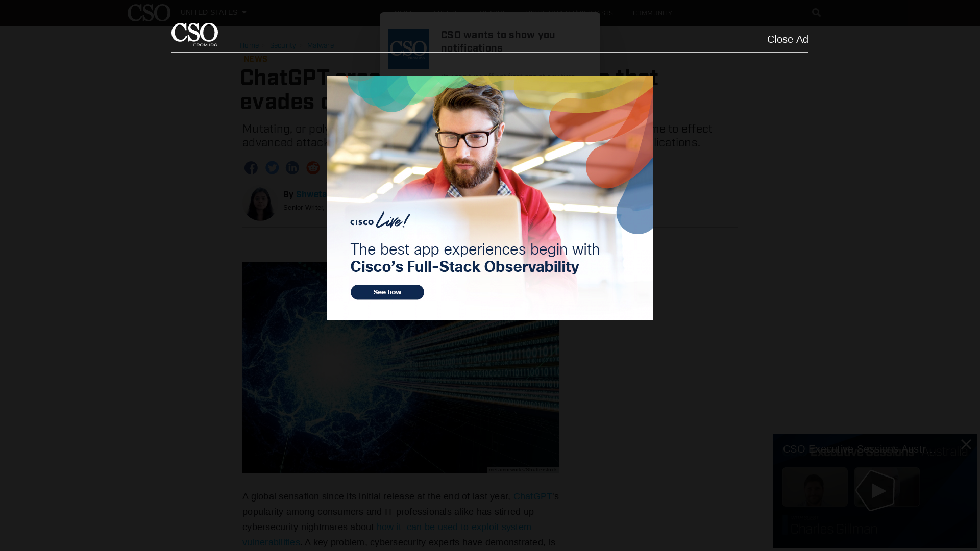Screen dimensions: 980x551
Task: Click the Facebook share icon
Action: point(251,167)
